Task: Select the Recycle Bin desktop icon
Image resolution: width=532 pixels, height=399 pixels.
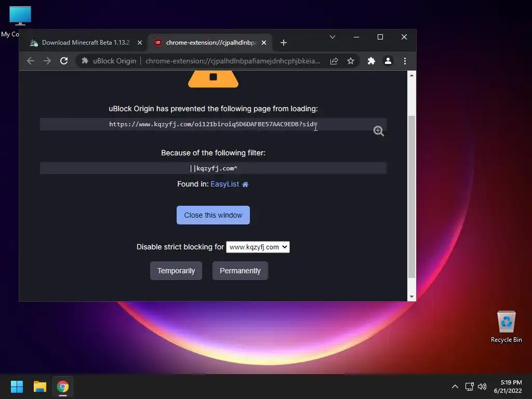Action: click(x=506, y=327)
